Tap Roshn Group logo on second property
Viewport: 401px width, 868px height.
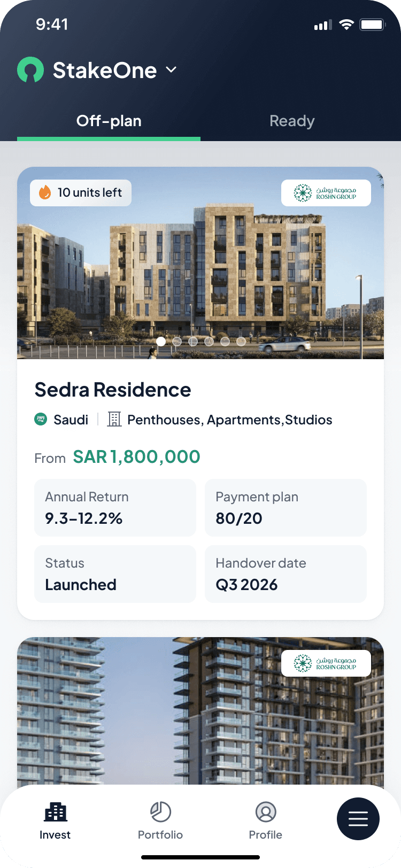click(326, 663)
